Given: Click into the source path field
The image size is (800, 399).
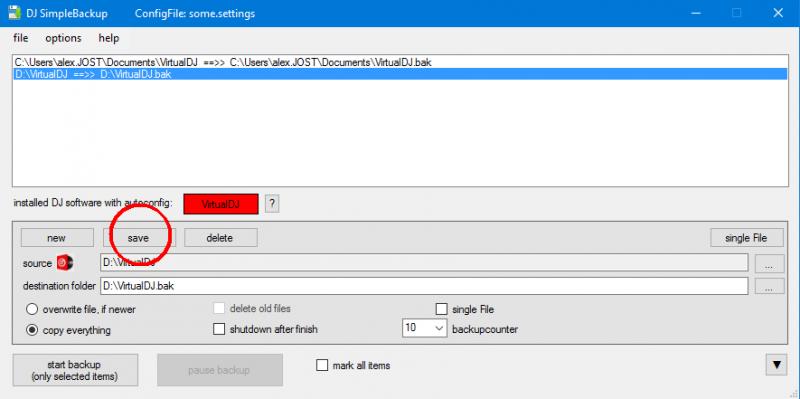Looking at the screenshot, I should (x=424, y=263).
